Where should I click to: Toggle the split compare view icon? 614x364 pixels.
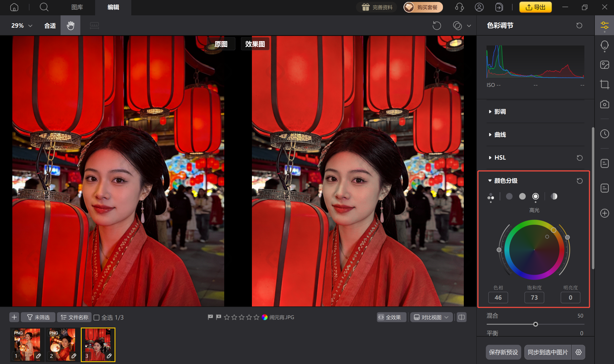tap(461, 317)
